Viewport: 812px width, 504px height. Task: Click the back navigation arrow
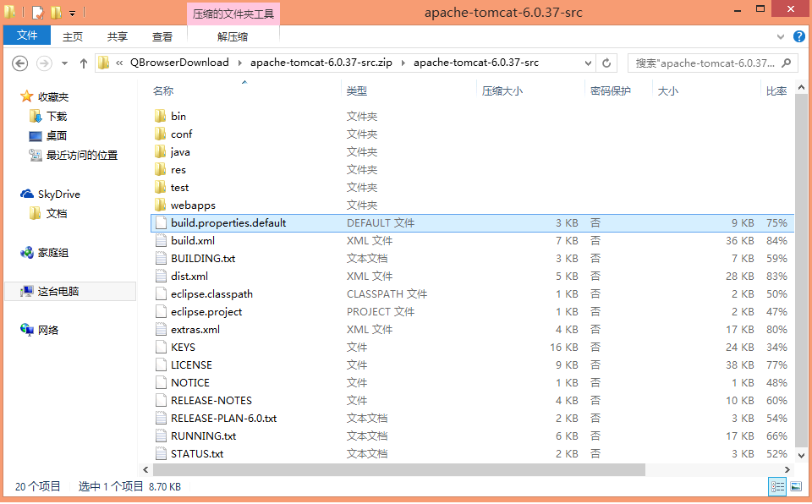(19, 62)
